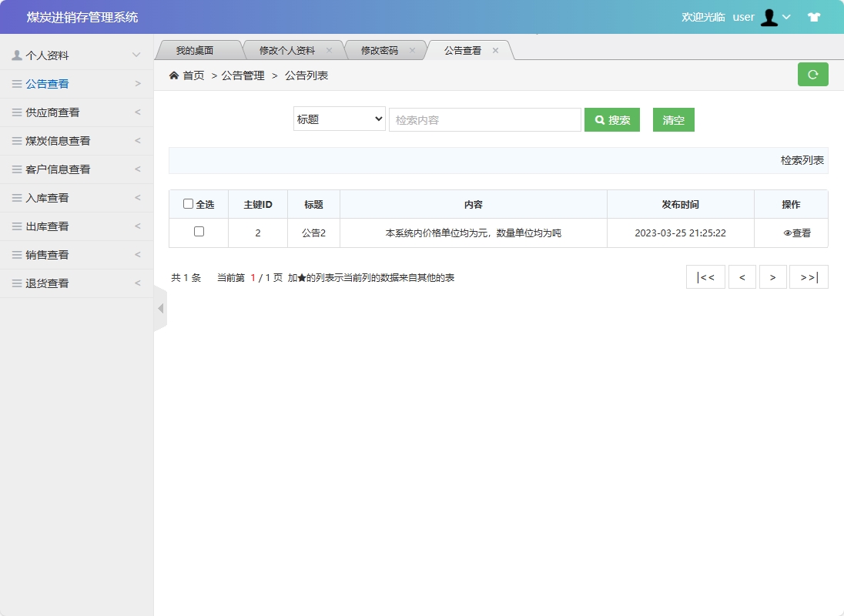The image size is (844, 616).
Task: Open the chevron next to username user
Action: (787, 17)
